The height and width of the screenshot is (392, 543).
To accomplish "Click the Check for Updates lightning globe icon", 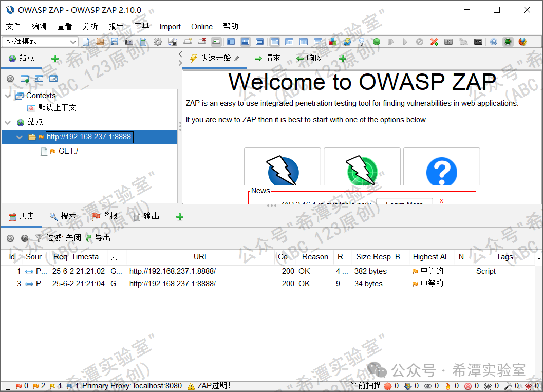I will [x=347, y=42].
